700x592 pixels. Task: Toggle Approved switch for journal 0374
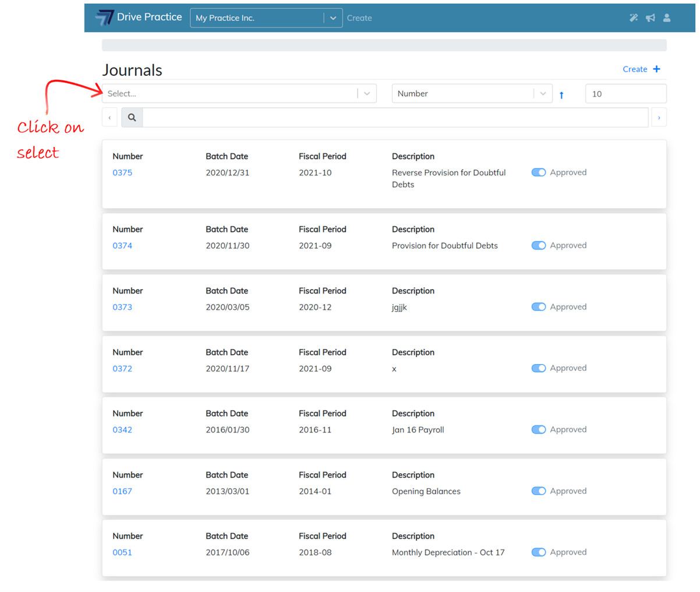tap(539, 245)
